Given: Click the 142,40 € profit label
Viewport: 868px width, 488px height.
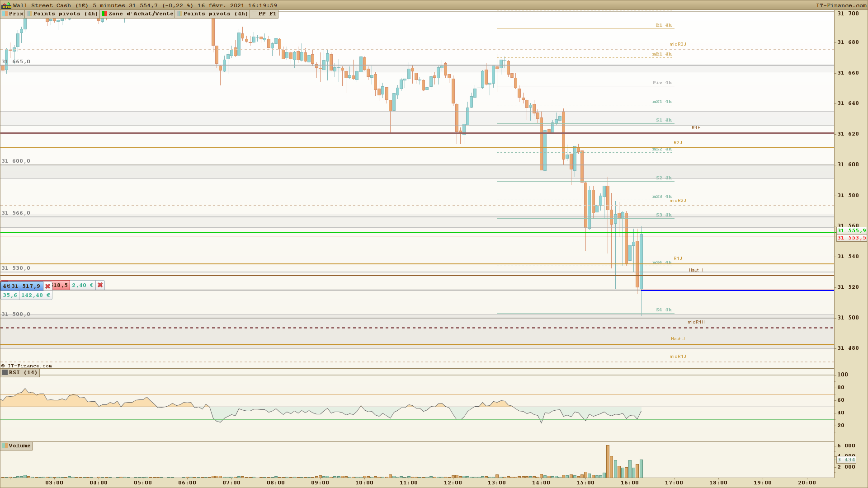Looking at the screenshot, I should click(x=35, y=296).
